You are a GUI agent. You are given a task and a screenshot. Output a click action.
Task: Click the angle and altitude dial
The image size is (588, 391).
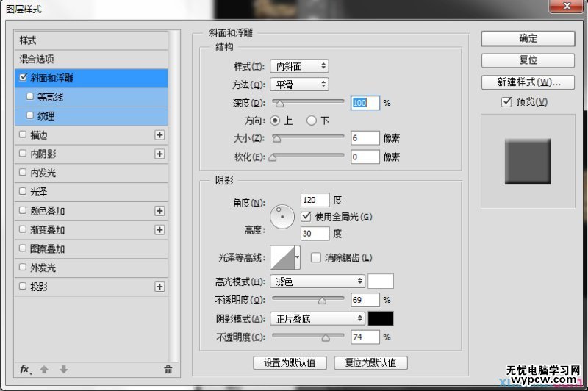pos(282,216)
